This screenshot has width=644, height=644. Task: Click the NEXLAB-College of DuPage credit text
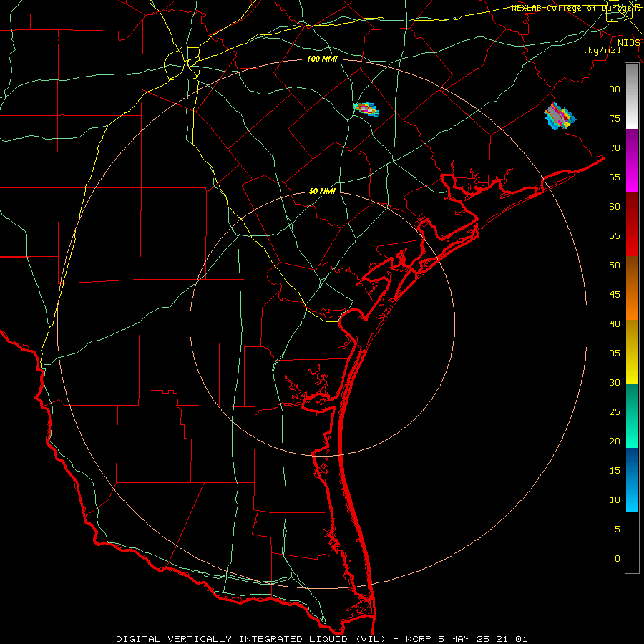click(576, 8)
